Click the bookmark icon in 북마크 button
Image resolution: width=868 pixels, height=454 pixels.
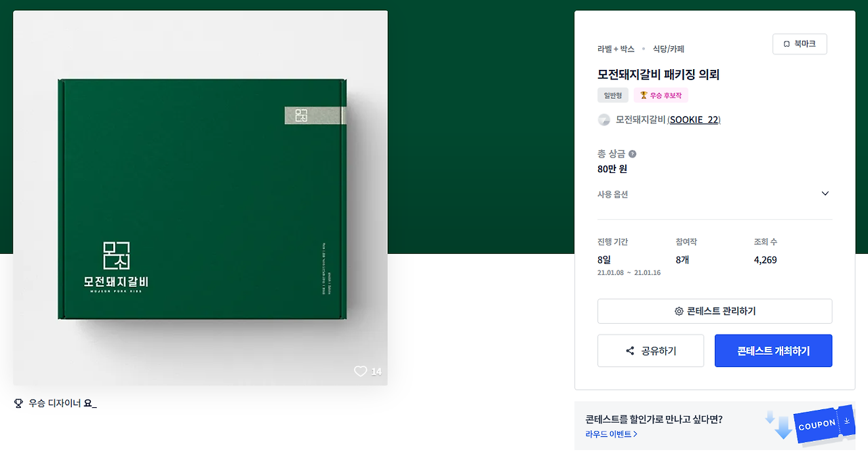787,44
